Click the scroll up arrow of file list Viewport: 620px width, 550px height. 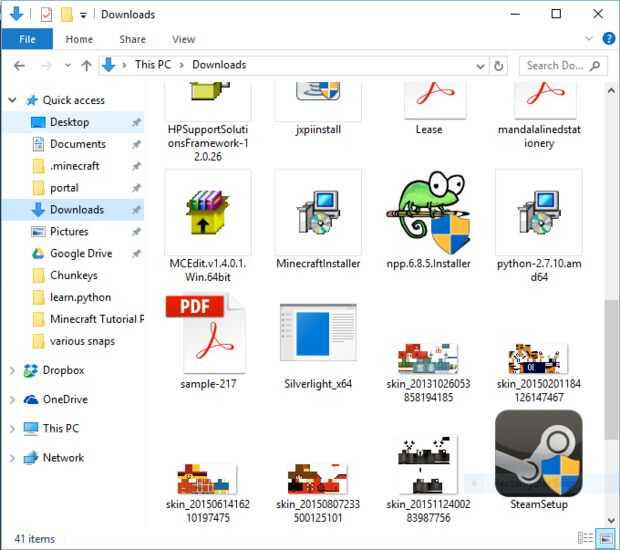coord(611,91)
